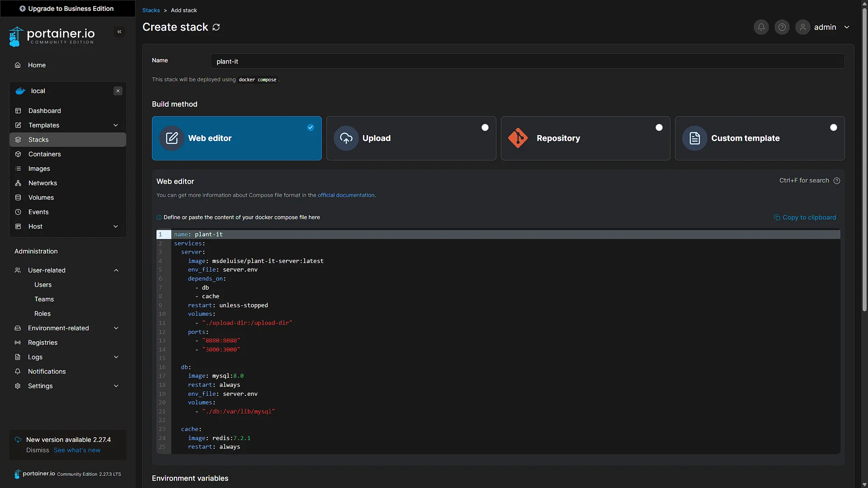Click the Stacks breadcrumb link
Viewport: 868px width, 488px height.
click(151, 10)
